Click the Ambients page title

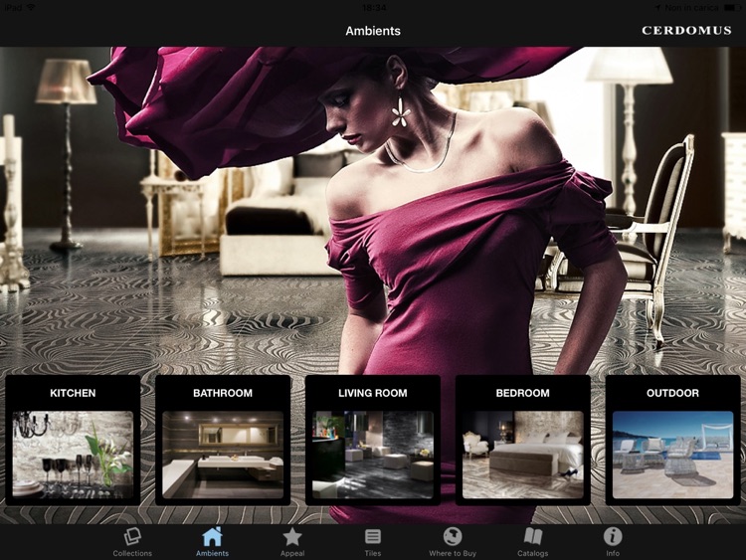(x=373, y=31)
